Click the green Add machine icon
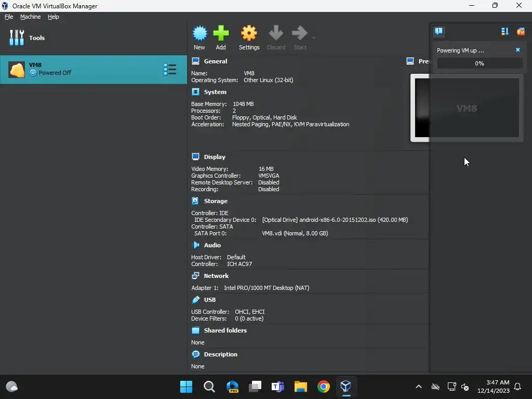Screen dimensions: 532x399 221,33
